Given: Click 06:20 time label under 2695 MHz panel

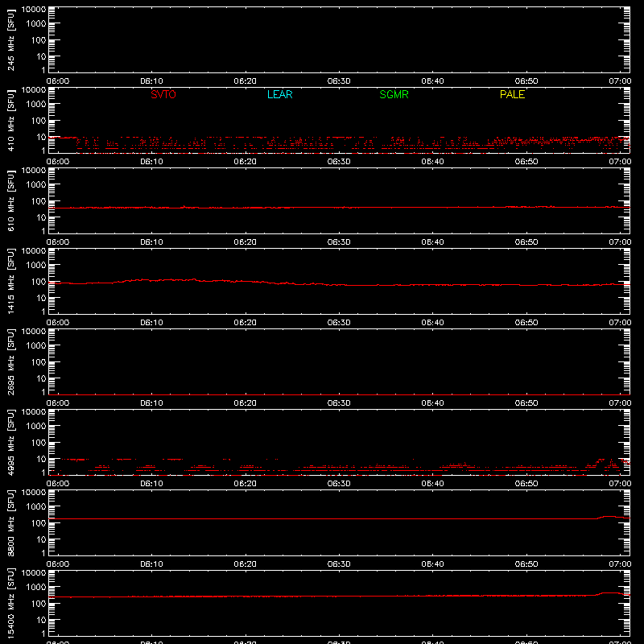Looking at the screenshot, I should tap(246, 403).
